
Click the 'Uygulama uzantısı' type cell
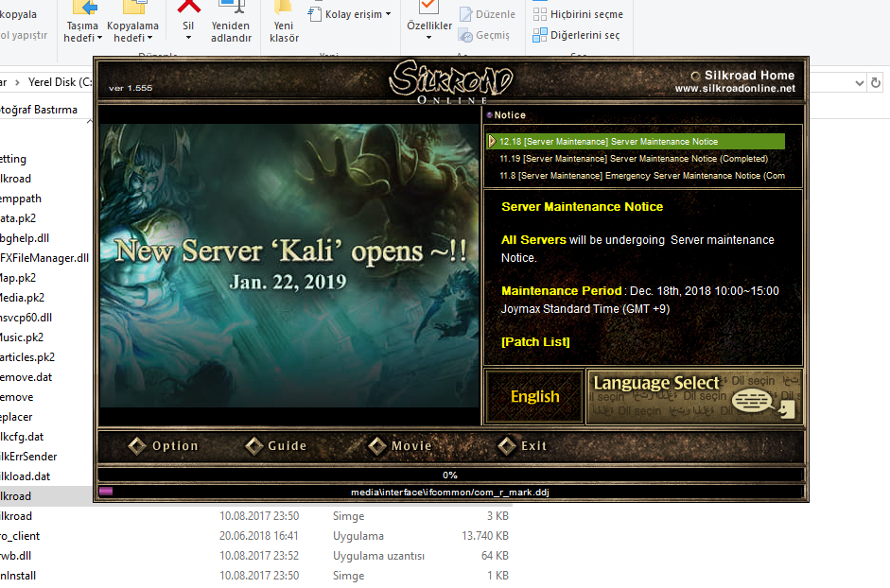click(378, 556)
